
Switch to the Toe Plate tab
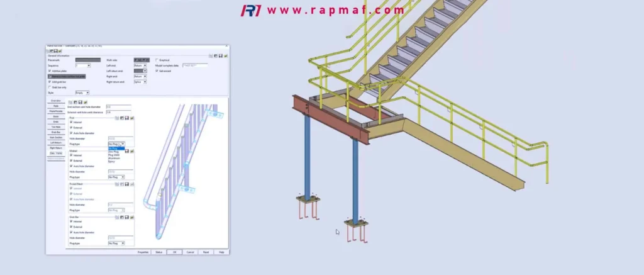[55, 127]
